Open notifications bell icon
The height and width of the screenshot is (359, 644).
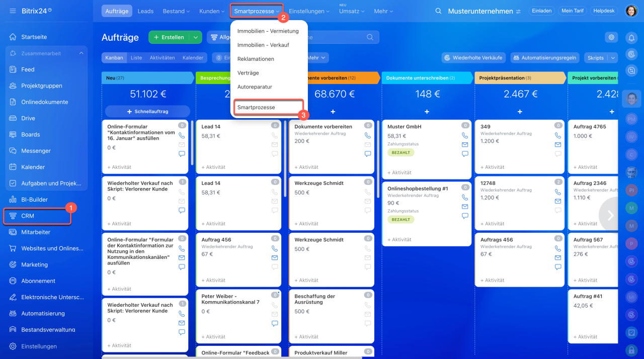coord(631,38)
